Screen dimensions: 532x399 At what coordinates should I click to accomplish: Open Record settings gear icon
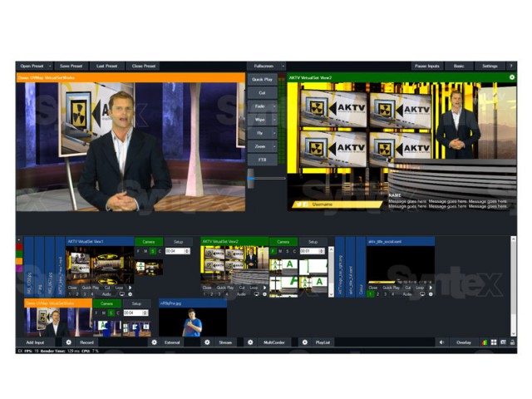[70, 342]
